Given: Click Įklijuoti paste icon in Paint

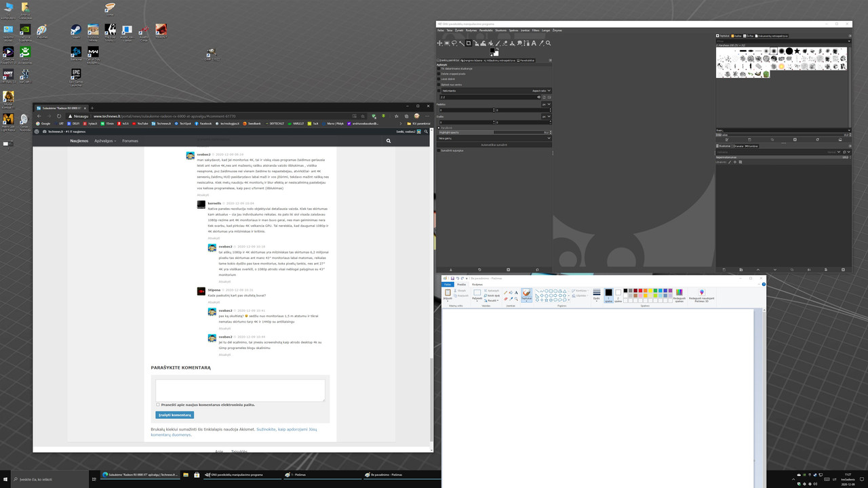Looking at the screenshot, I should point(448,292).
